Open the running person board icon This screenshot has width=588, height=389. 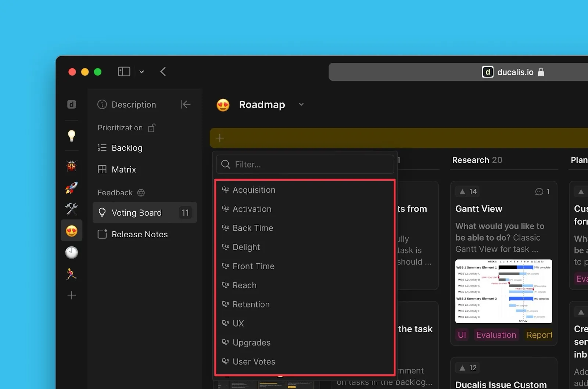coord(72,274)
